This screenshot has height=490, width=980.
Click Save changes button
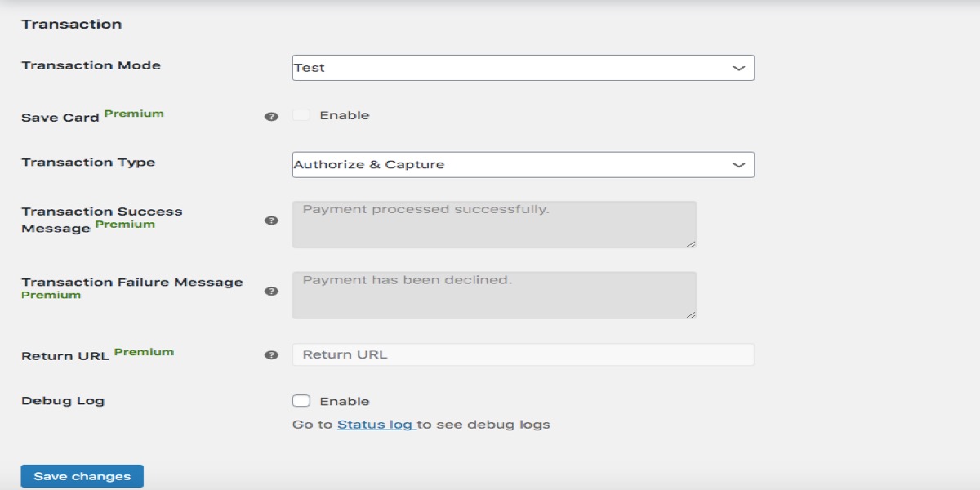pyautogui.click(x=82, y=476)
